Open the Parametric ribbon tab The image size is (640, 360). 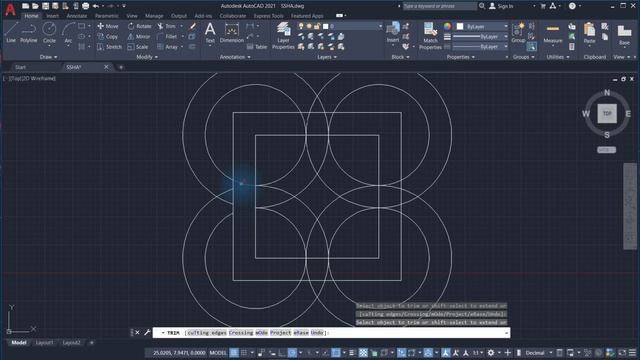(x=107, y=16)
